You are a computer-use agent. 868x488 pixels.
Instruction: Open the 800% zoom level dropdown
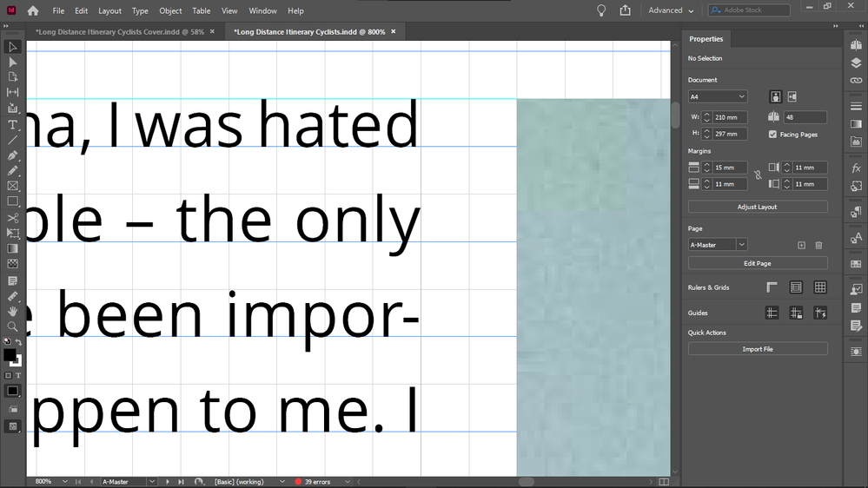[x=65, y=482]
